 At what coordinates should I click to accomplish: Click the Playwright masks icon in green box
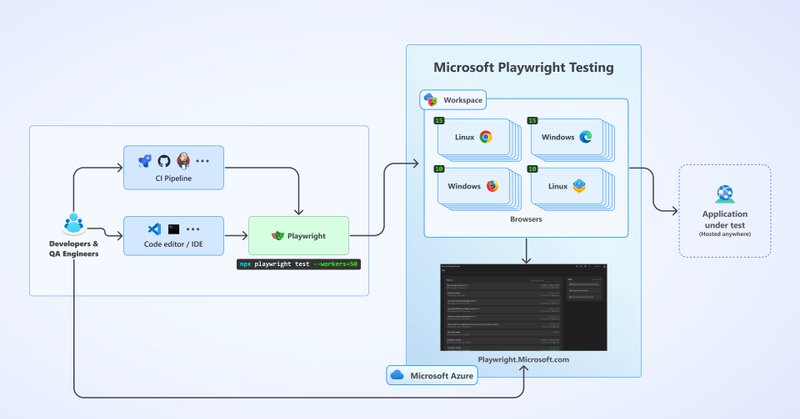tap(278, 236)
